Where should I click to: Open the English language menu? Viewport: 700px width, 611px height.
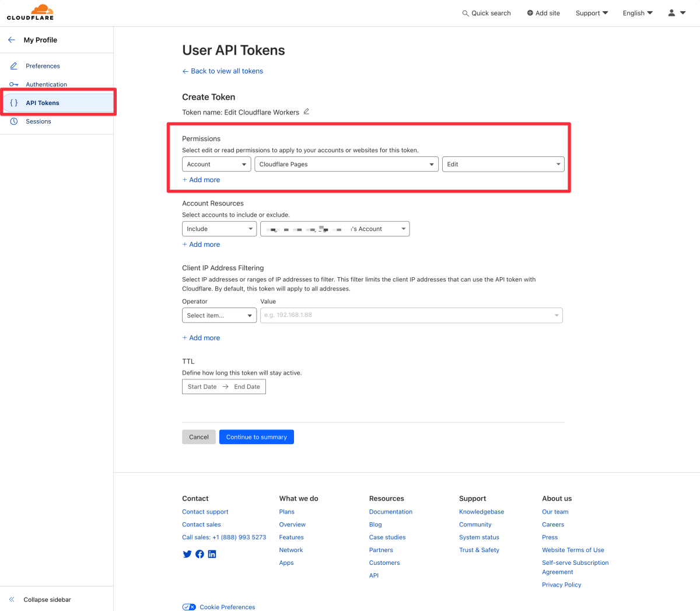coord(637,12)
